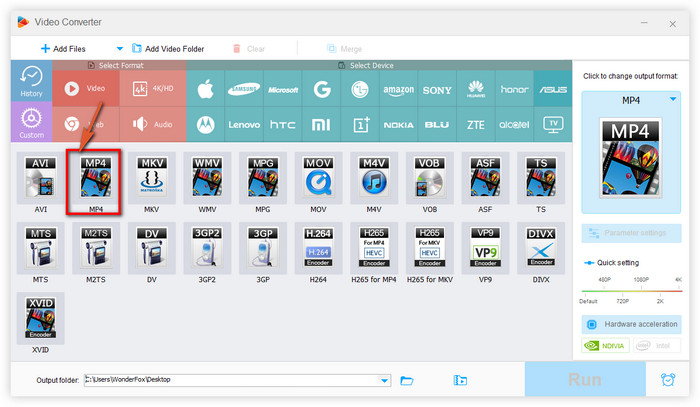
Task: Choose the MOV QuickTime format icon
Action: pos(318,178)
